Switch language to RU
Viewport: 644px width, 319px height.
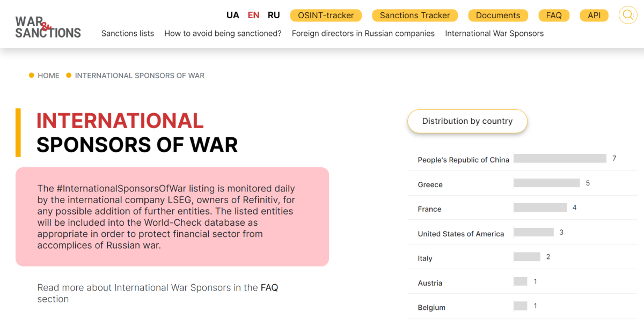click(274, 15)
